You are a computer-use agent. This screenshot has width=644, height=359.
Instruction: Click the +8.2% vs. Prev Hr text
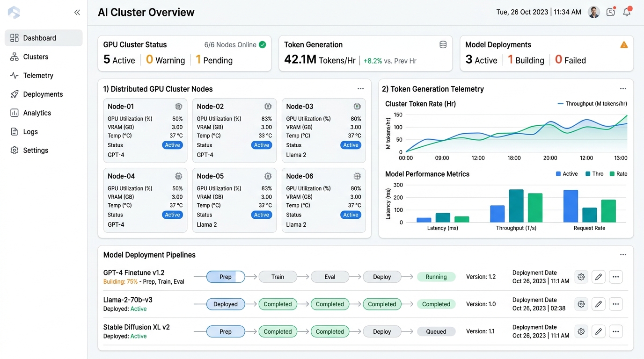tap(390, 61)
